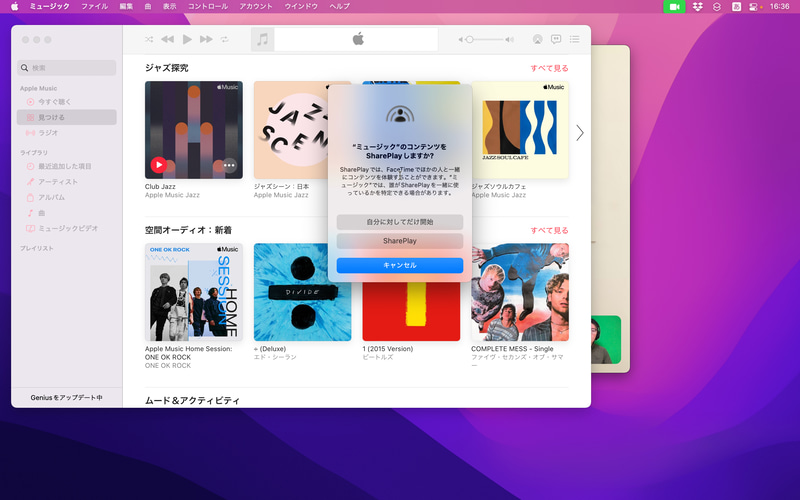The width and height of the screenshot is (800, 500).
Task: Open the COMPLETE MESS - Single cover
Action: tap(520, 292)
